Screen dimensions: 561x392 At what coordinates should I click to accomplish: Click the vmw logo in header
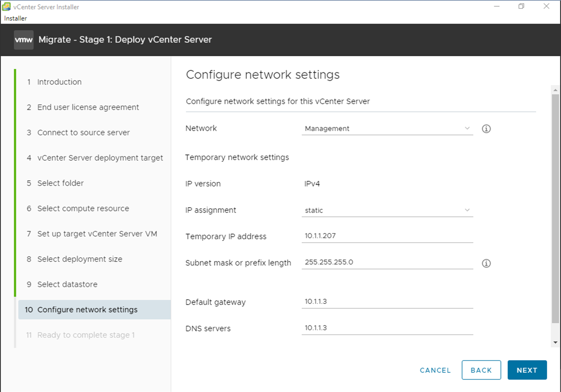(23, 40)
